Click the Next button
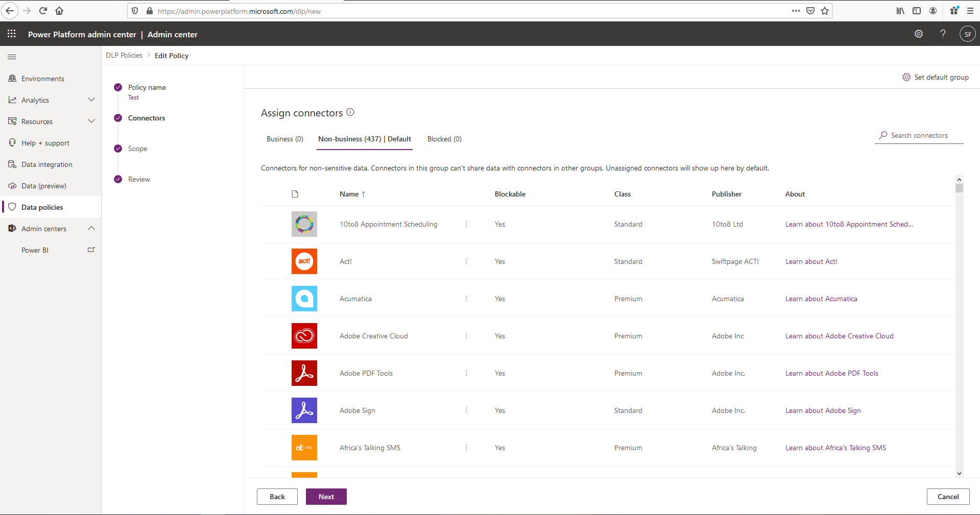This screenshot has height=515, width=980. tap(326, 497)
